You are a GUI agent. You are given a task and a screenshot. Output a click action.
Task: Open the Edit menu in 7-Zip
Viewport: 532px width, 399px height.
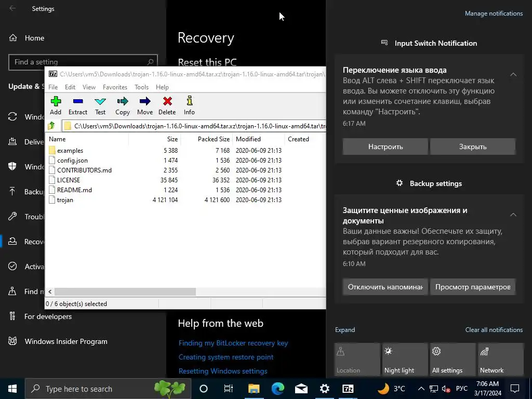pos(70,87)
